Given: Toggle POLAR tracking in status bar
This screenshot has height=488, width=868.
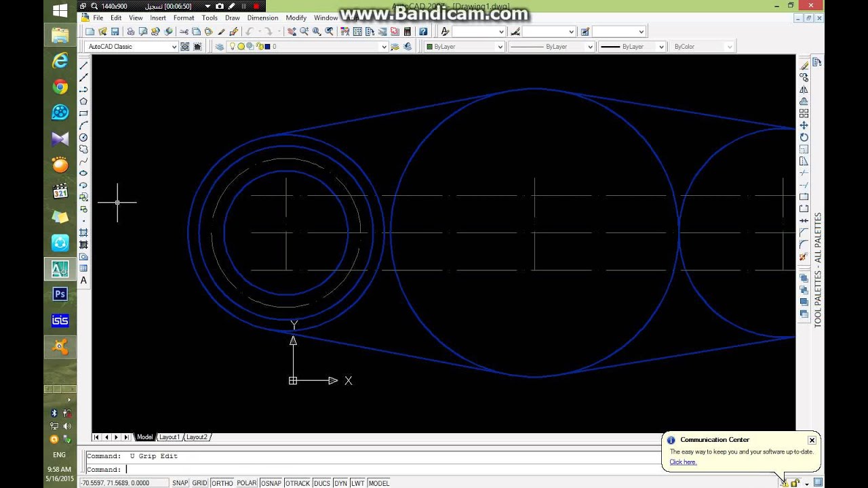Looking at the screenshot, I should coord(246,483).
